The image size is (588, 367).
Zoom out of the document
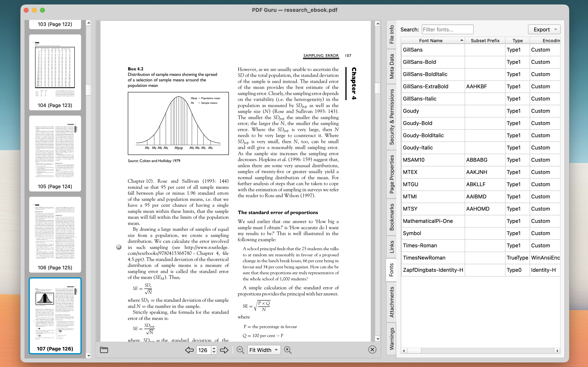click(x=240, y=350)
